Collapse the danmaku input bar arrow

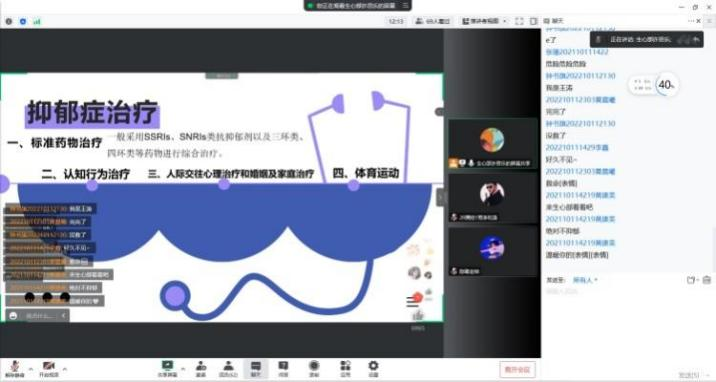[x=63, y=315]
